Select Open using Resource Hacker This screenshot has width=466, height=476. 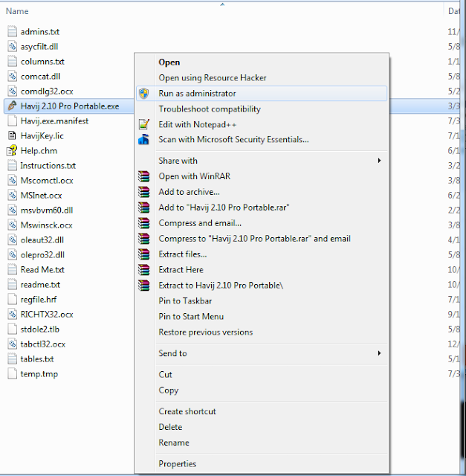pyautogui.click(x=262, y=77)
